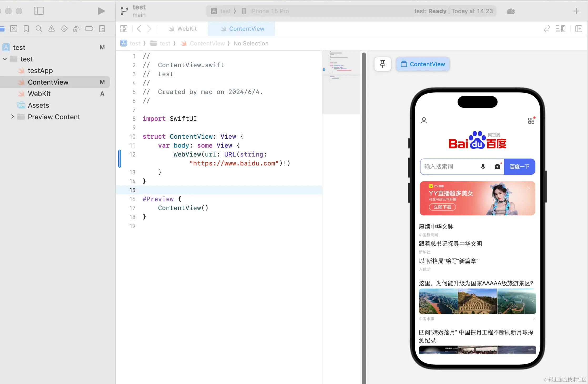Add an editor on the right
Screen dimensions: 588x384
click(x=579, y=29)
